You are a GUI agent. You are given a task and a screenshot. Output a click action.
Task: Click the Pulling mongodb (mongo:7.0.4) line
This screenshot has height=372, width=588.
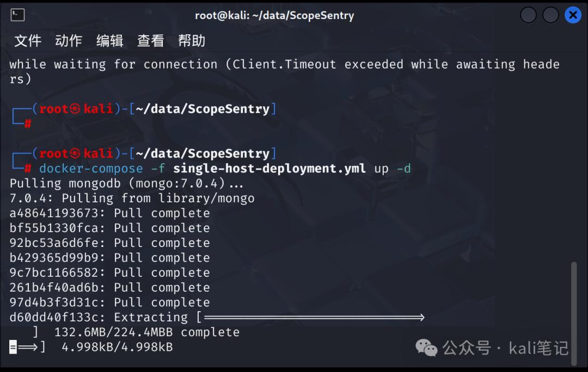click(x=126, y=184)
